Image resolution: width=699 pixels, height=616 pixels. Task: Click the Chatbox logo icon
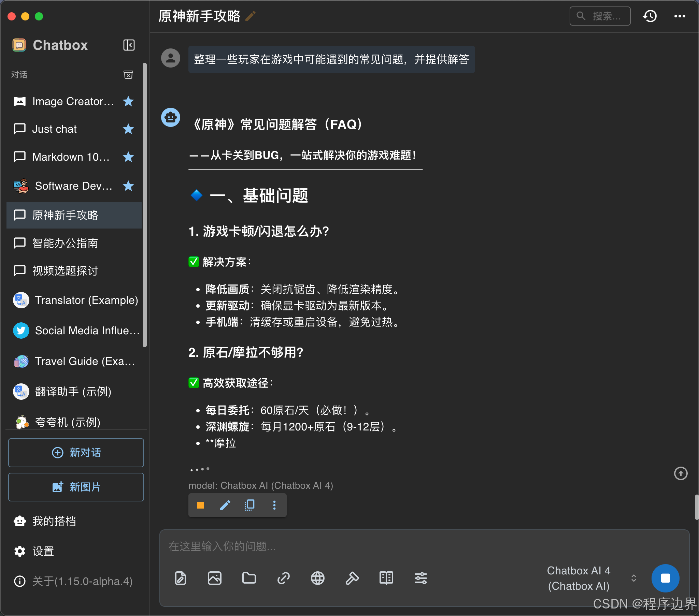(19, 45)
